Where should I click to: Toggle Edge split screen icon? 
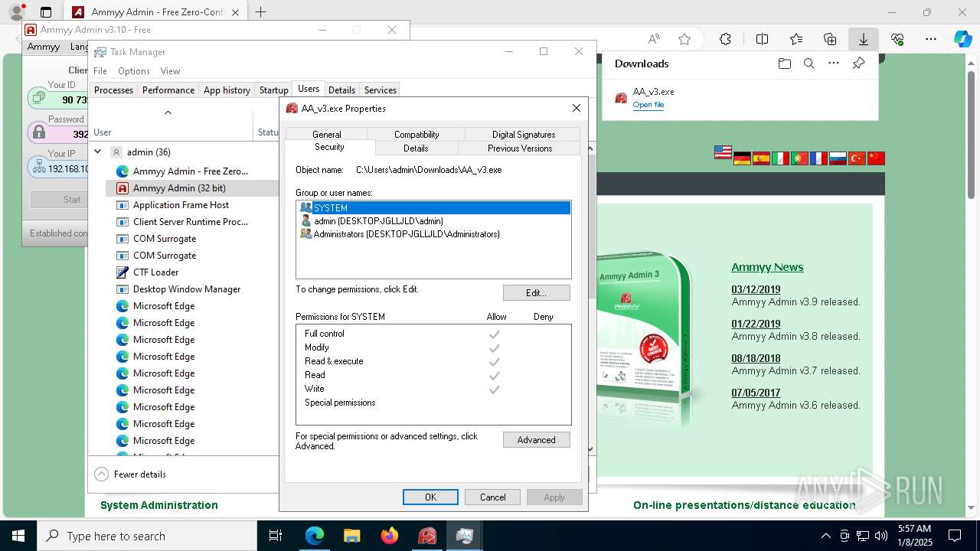tap(762, 39)
